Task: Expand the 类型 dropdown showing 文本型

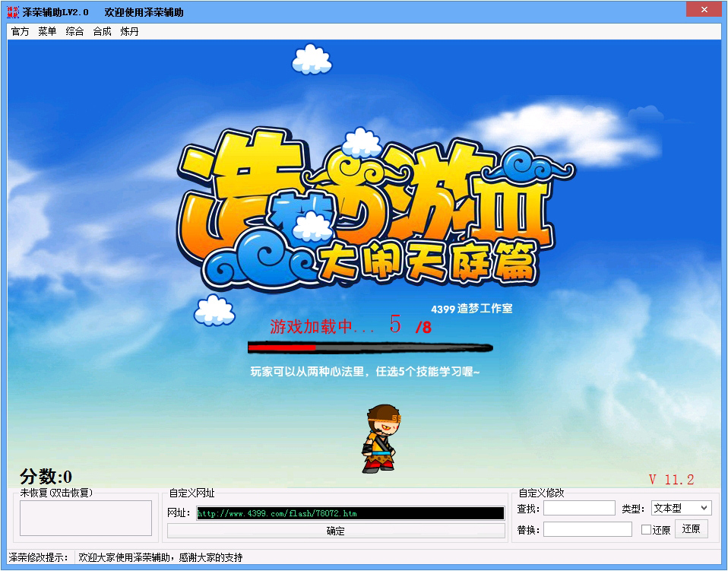Action: tap(681, 508)
